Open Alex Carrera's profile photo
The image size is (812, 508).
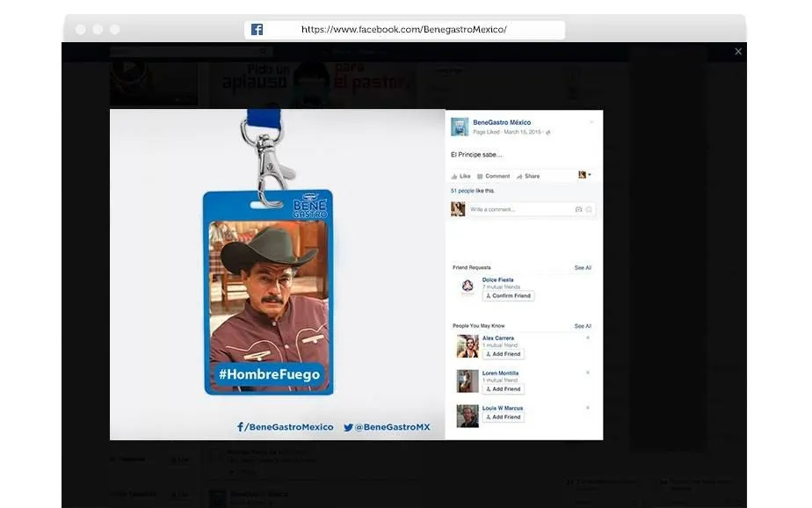click(x=468, y=346)
